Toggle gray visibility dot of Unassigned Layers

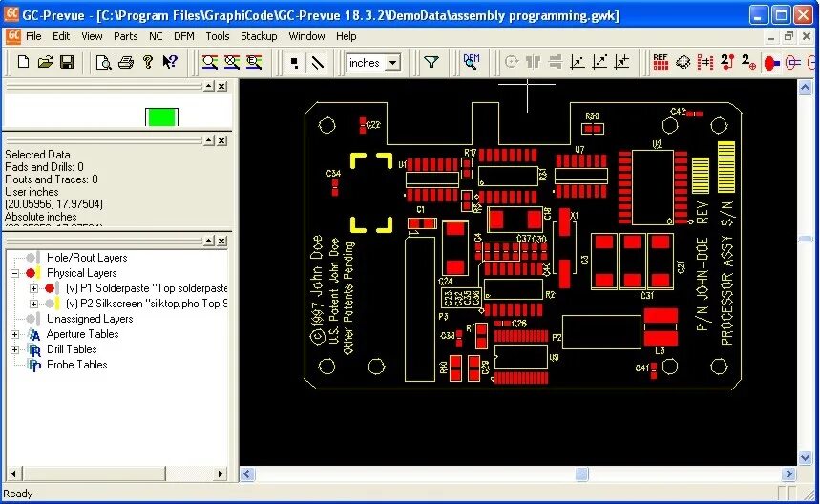tap(31, 319)
